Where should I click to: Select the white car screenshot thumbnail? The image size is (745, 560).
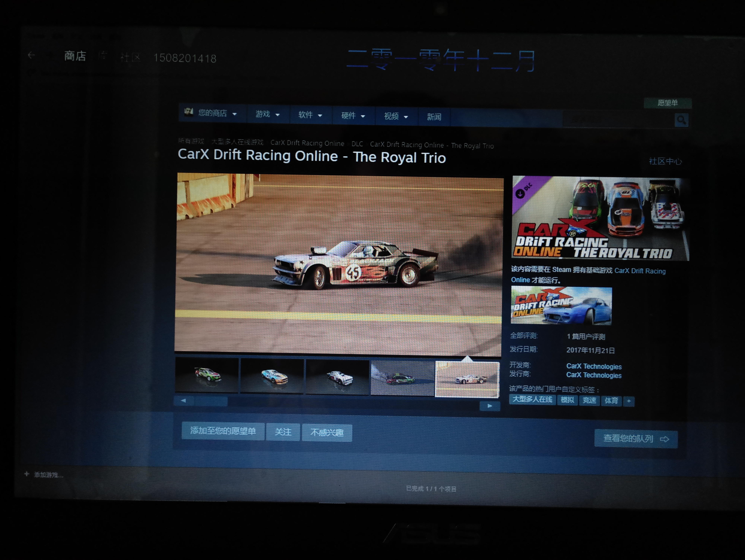coord(337,377)
